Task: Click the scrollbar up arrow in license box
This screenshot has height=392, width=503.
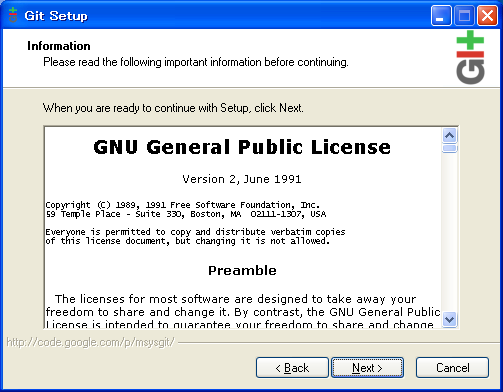Action: (x=449, y=136)
